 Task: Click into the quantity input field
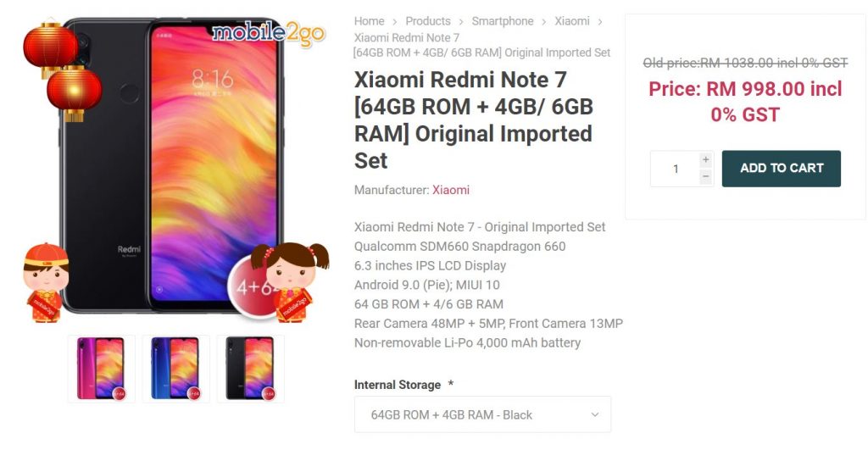[676, 169]
